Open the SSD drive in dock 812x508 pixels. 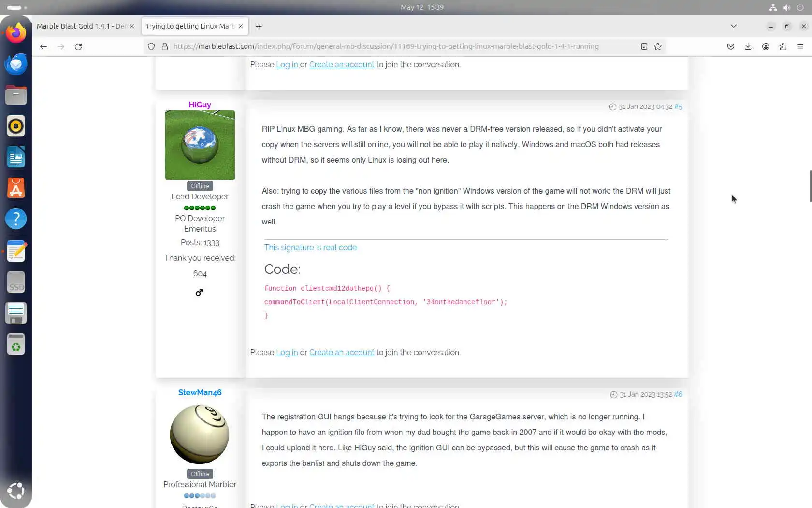click(16, 282)
